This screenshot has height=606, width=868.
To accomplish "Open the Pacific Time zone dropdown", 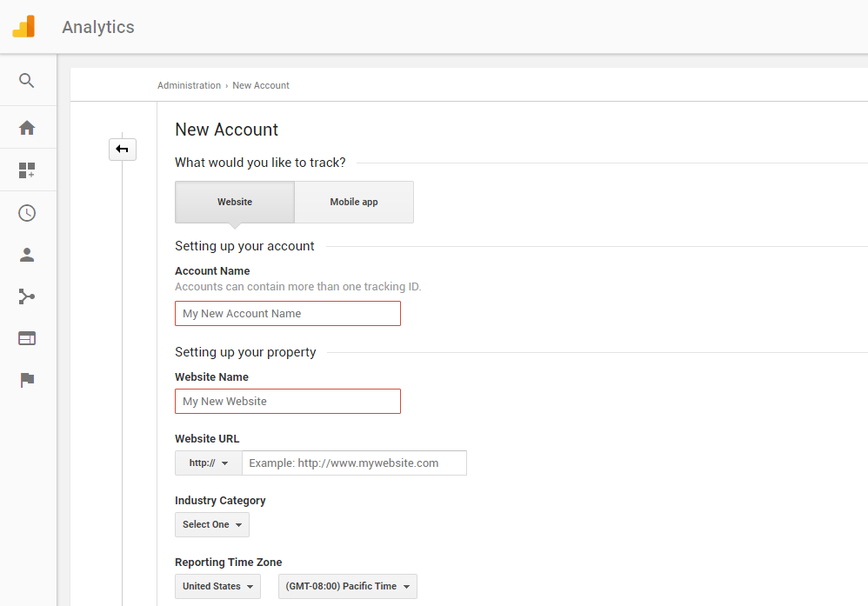I will coord(348,587).
